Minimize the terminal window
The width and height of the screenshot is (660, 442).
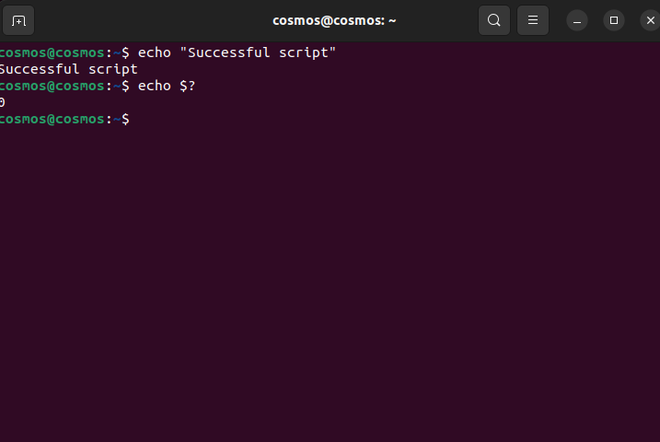(577, 20)
